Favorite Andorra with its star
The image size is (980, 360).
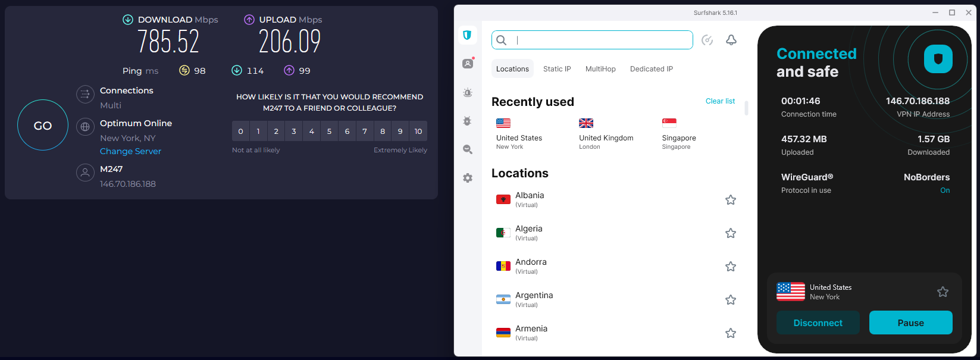click(731, 267)
